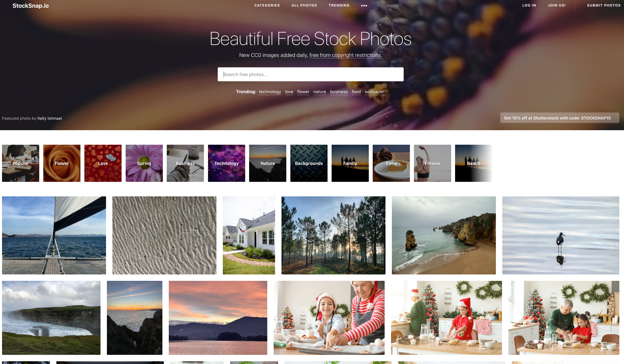Select the Food category tile
This screenshot has width=624, height=364.
391,163
